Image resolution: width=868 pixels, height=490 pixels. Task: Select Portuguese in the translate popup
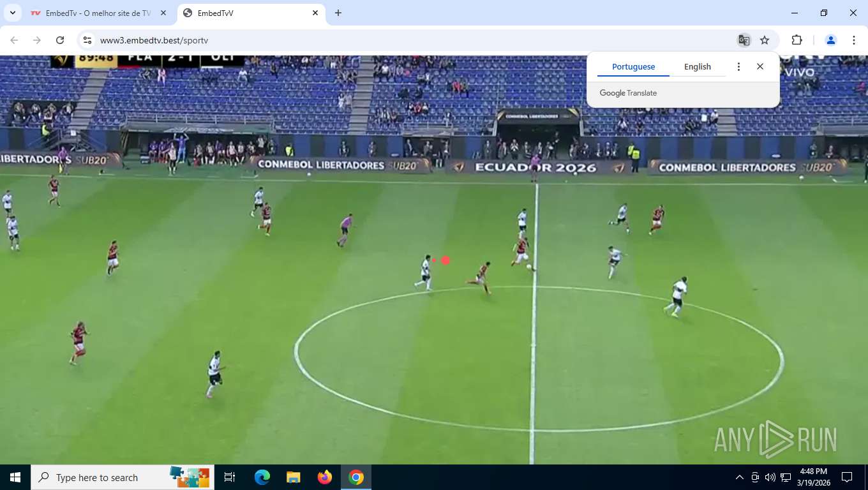633,66
